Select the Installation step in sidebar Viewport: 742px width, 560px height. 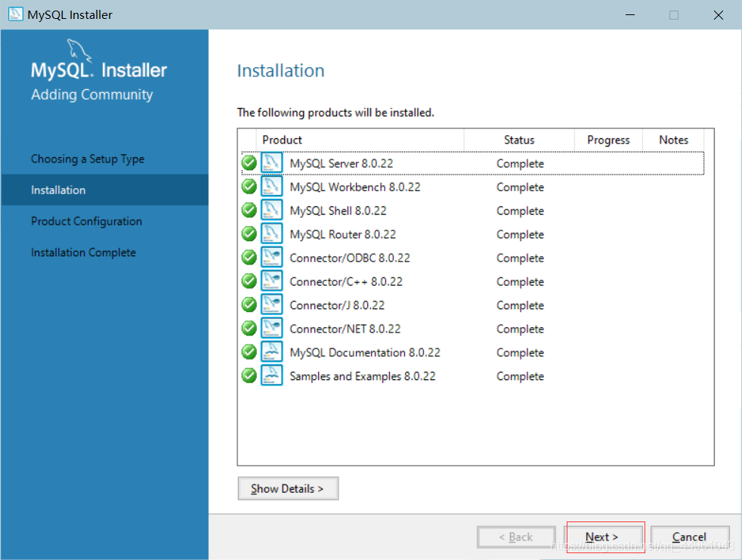point(104,190)
